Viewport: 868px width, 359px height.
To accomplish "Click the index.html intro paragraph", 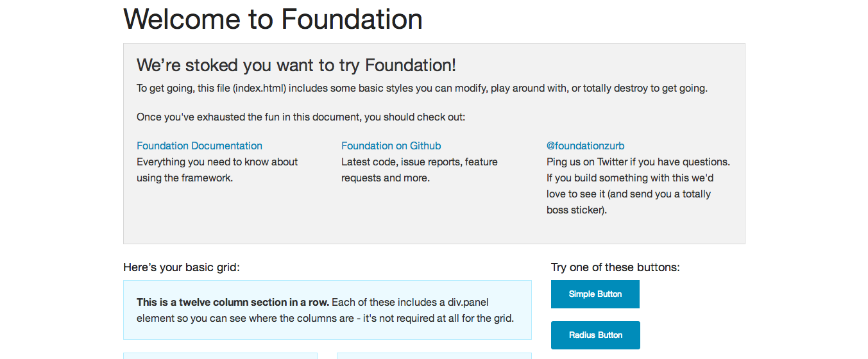I will pos(421,88).
